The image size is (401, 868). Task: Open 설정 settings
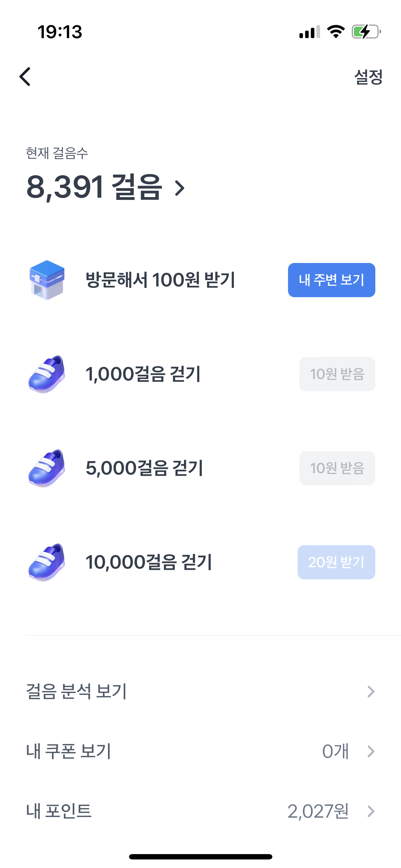[368, 77]
